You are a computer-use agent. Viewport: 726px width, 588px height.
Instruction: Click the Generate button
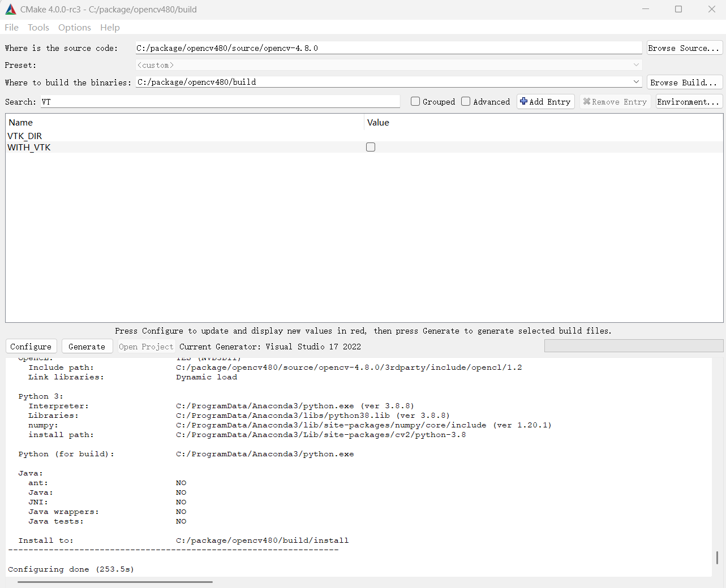coord(87,347)
